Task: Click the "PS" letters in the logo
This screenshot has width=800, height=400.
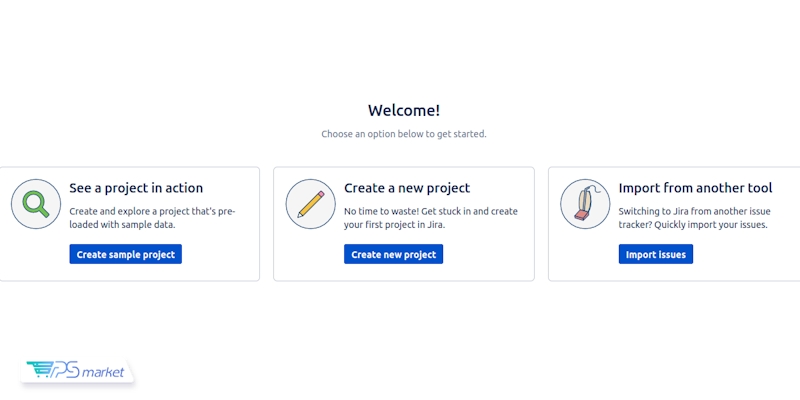Action: point(65,372)
